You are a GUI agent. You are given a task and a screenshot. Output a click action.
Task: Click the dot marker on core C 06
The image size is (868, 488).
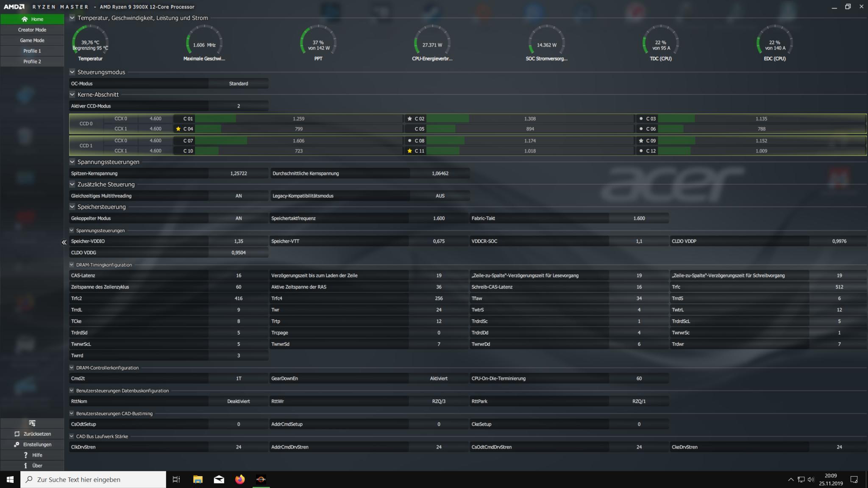click(641, 129)
